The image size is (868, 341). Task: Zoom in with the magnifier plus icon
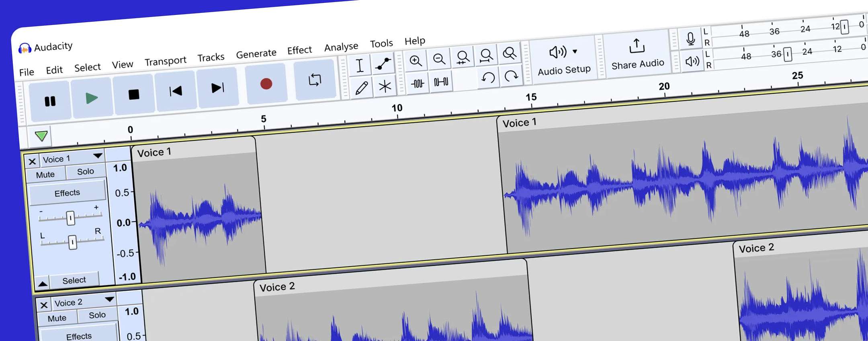(416, 61)
